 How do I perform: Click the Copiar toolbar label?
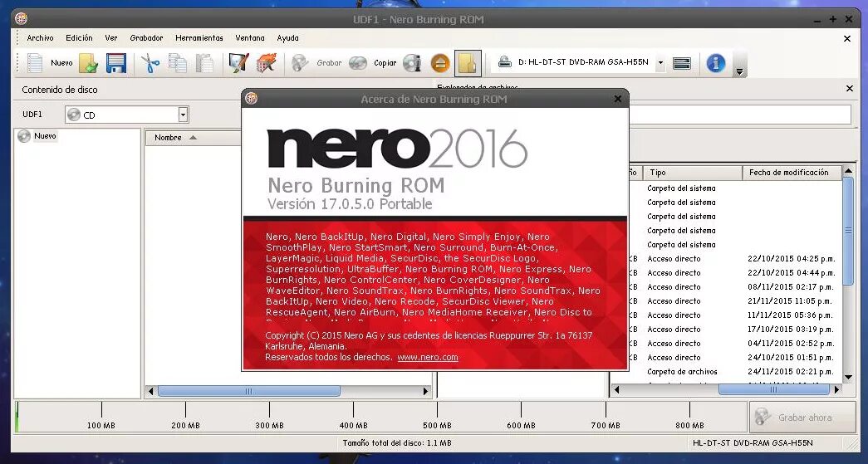click(x=385, y=63)
